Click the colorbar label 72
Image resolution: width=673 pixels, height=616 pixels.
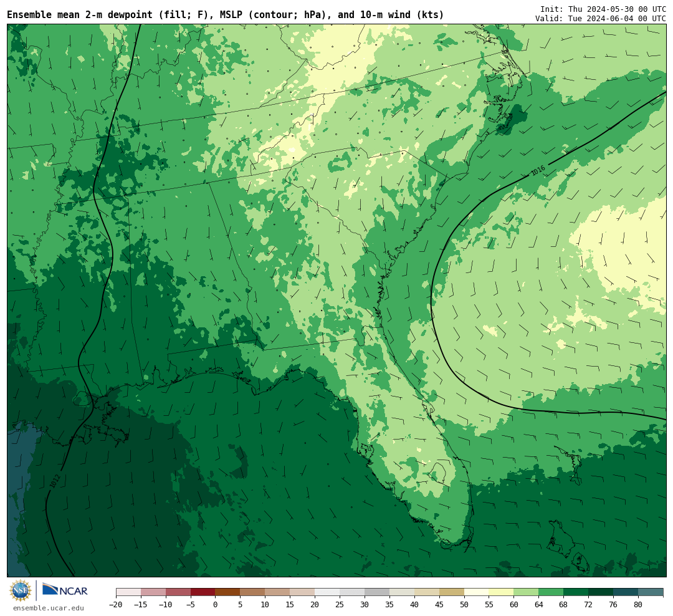[x=588, y=605]
